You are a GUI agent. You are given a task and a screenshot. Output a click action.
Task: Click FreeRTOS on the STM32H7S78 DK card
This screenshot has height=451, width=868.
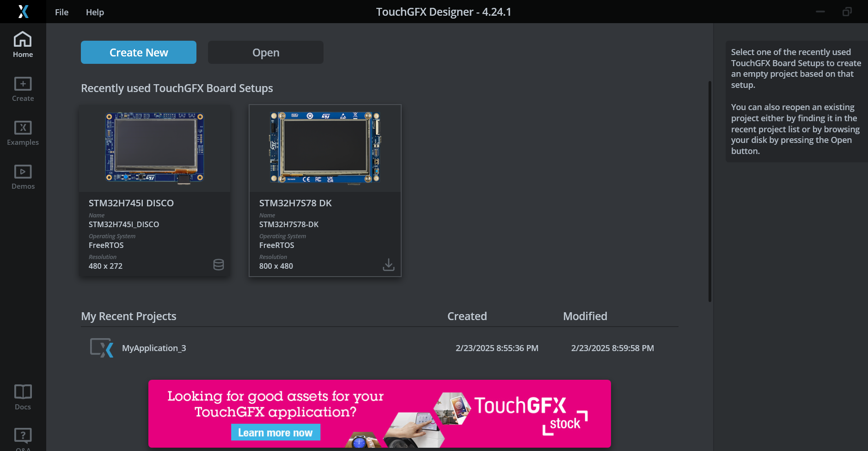(x=276, y=245)
